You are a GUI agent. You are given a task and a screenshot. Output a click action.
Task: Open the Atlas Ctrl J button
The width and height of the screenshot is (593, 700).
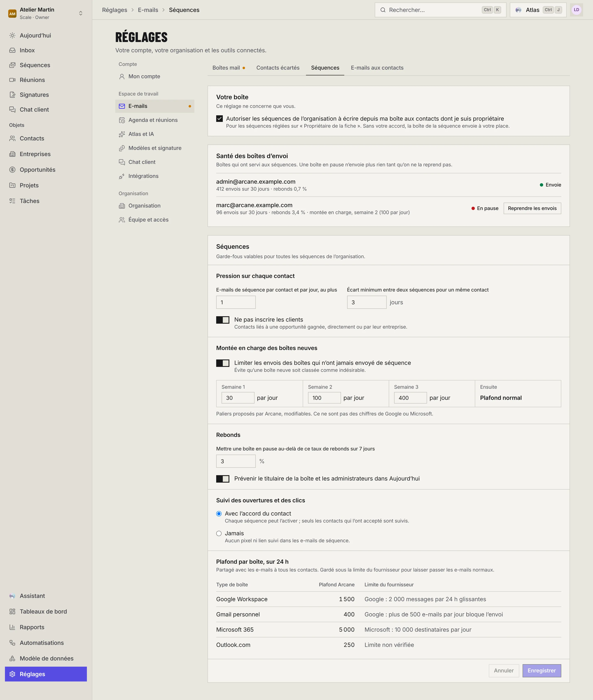pos(538,10)
